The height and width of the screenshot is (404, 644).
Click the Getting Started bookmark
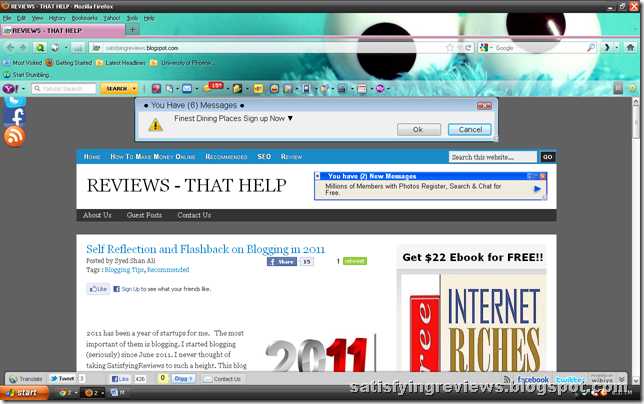(69, 63)
